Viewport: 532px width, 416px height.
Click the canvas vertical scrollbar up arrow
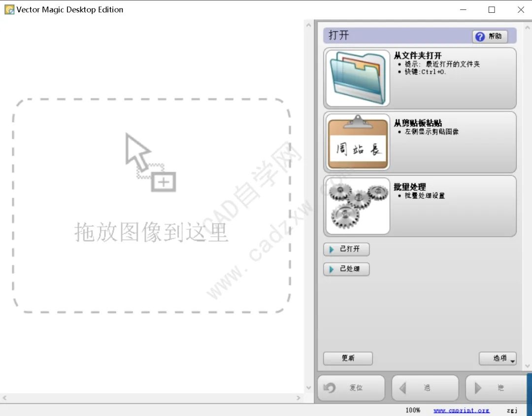point(308,25)
